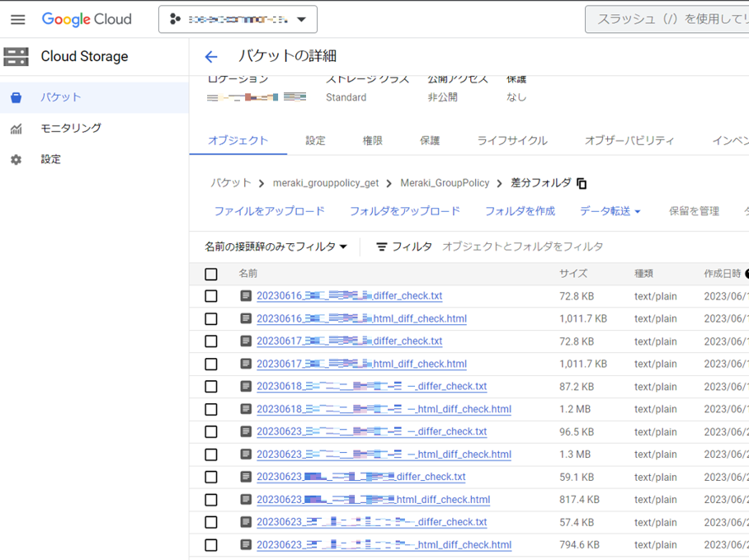Open the 20230616 differ_check.txt file link
The image size is (749, 560).
(350, 296)
